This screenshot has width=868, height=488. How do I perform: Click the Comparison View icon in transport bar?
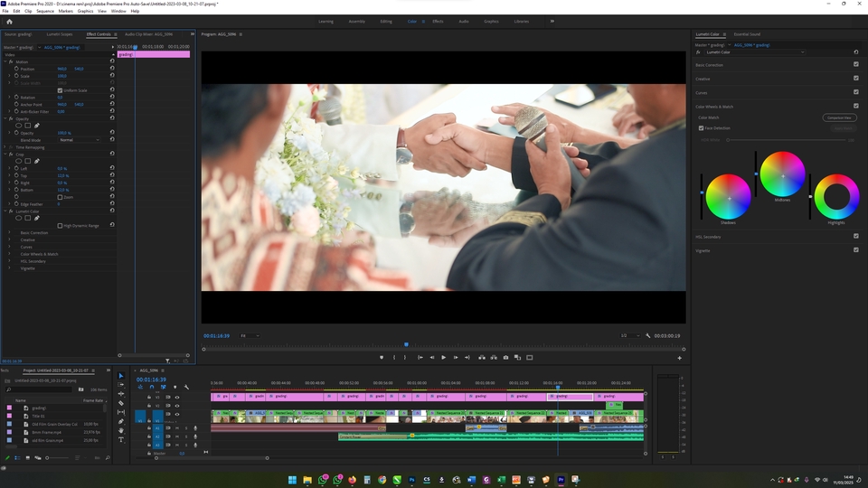click(x=517, y=358)
